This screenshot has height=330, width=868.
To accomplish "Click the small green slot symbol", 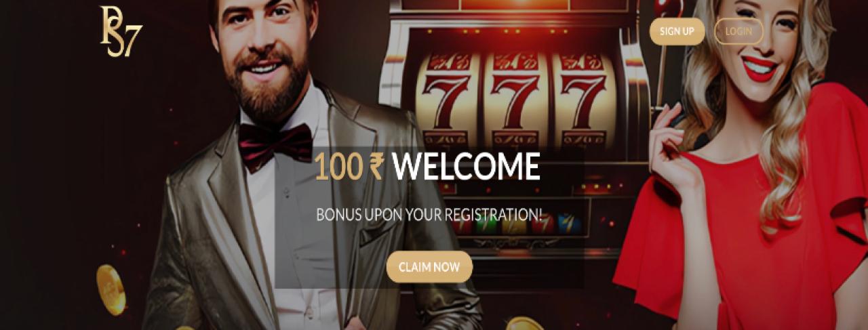I will (486, 225).
